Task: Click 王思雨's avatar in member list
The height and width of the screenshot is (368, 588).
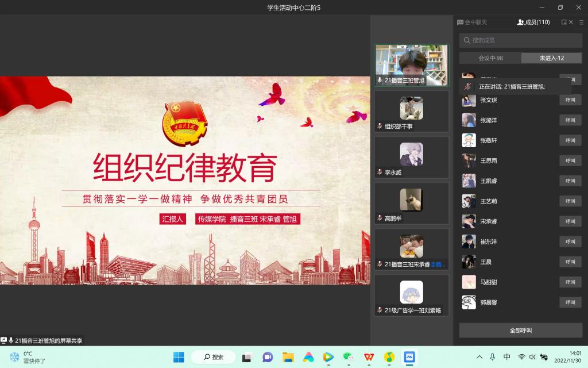Action: click(x=469, y=161)
